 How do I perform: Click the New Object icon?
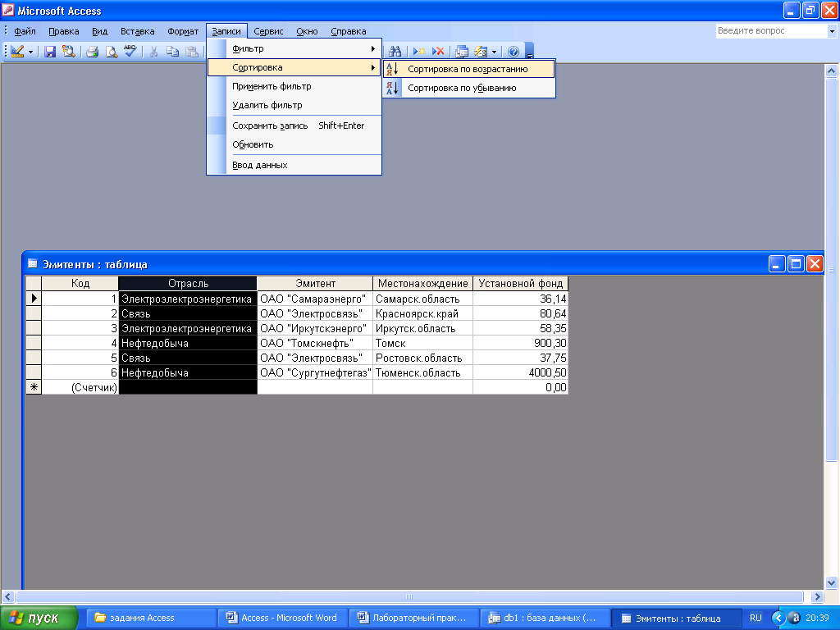(x=481, y=52)
